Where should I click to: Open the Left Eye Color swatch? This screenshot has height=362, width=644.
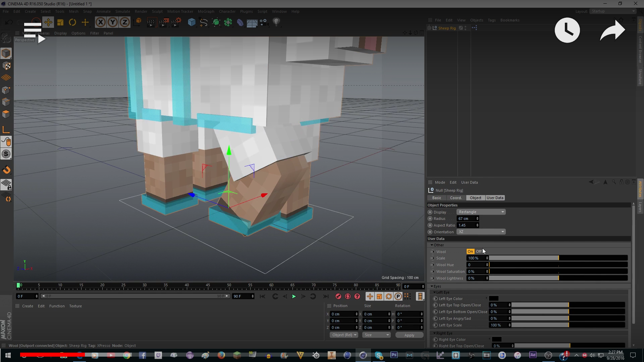pyautogui.click(x=494, y=299)
